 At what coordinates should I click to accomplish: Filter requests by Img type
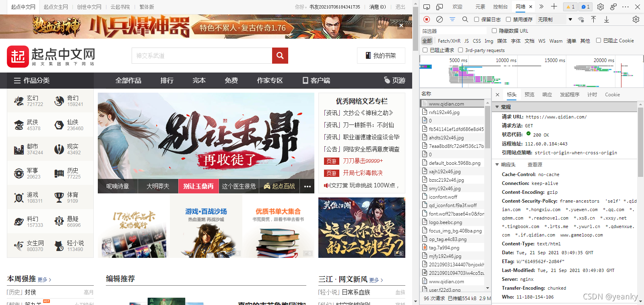tap(489, 41)
